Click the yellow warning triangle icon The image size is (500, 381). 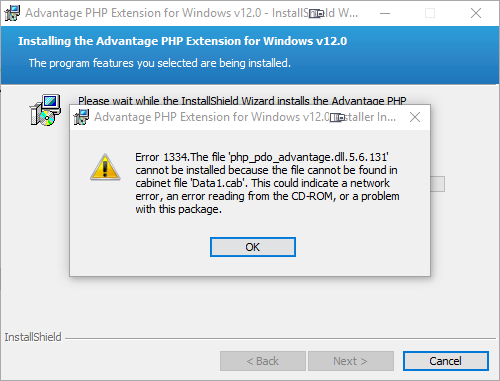tap(105, 167)
